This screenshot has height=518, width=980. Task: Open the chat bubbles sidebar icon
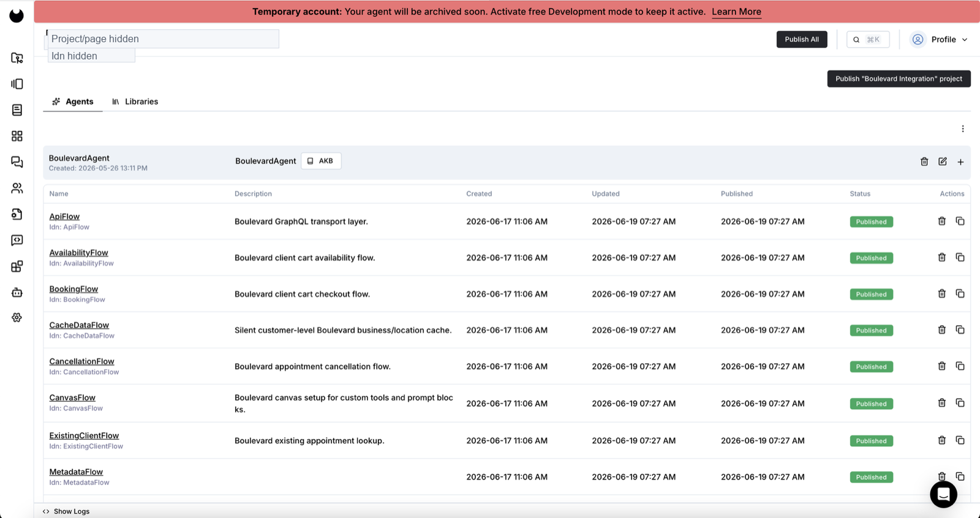17,162
